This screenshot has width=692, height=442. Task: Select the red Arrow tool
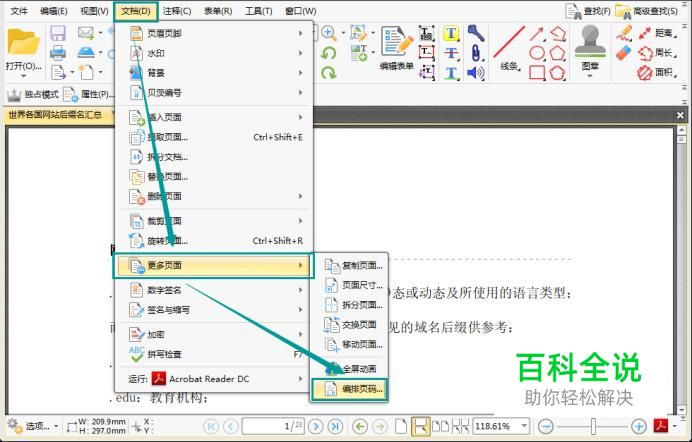tap(537, 34)
